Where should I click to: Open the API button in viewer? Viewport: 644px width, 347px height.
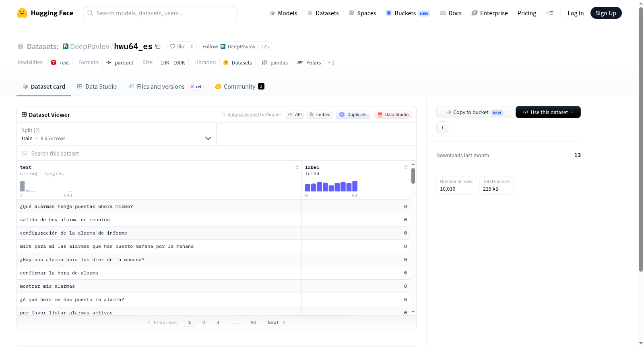(295, 114)
